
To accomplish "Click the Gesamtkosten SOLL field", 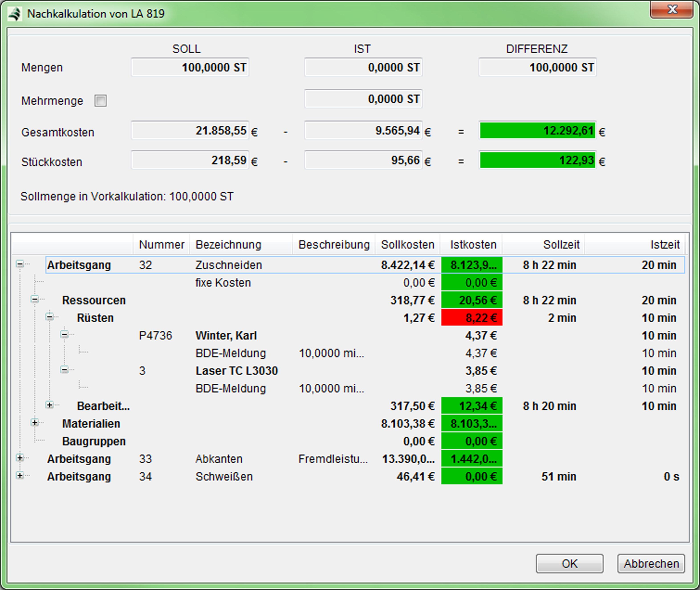I will click(190, 131).
